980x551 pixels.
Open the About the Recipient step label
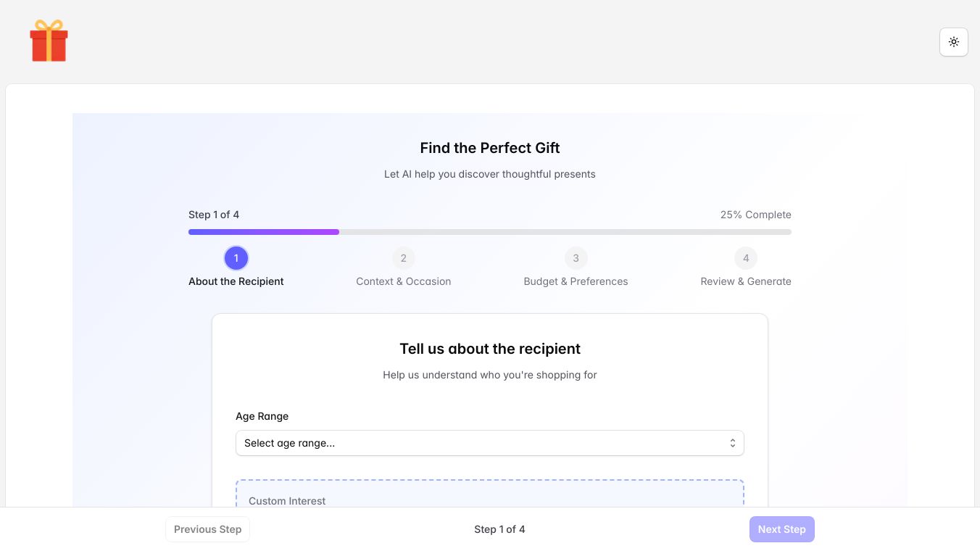[236, 281]
